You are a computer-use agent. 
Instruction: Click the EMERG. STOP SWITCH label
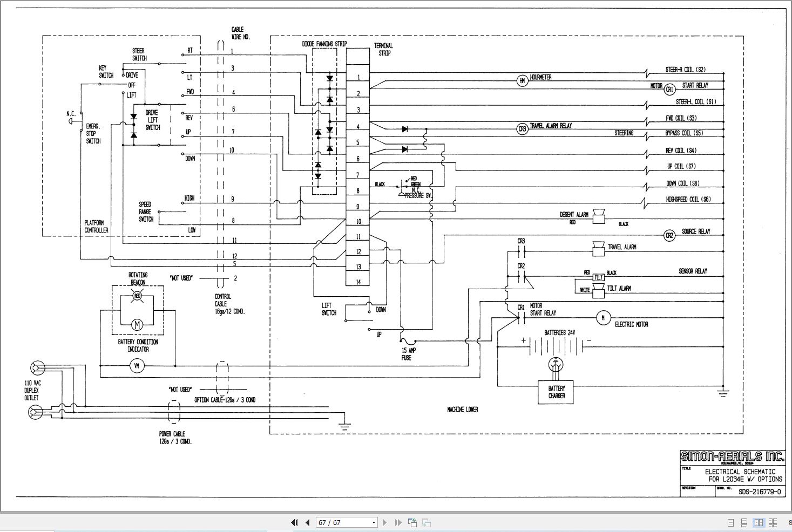point(93,133)
